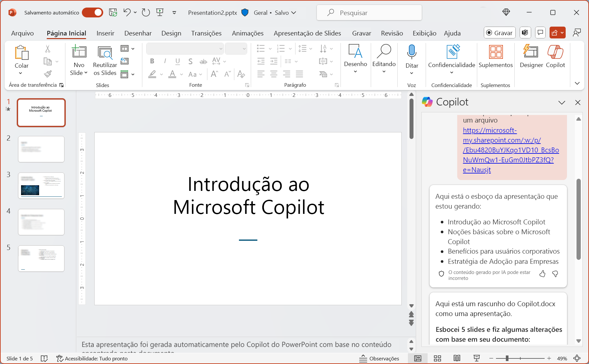Switch to slide sorter view
This screenshot has height=364, width=589.
tap(437, 358)
